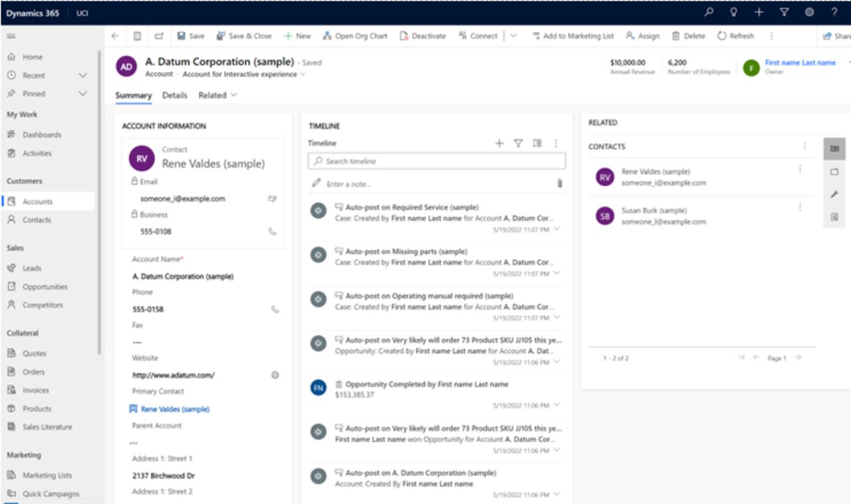Open the settings gear in header
This screenshot has width=851, height=504.
(x=809, y=13)
